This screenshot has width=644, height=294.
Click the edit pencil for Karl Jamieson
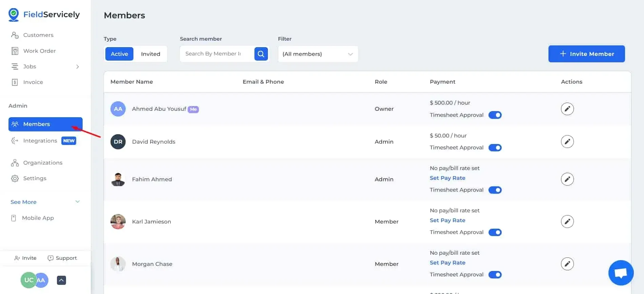567,222
